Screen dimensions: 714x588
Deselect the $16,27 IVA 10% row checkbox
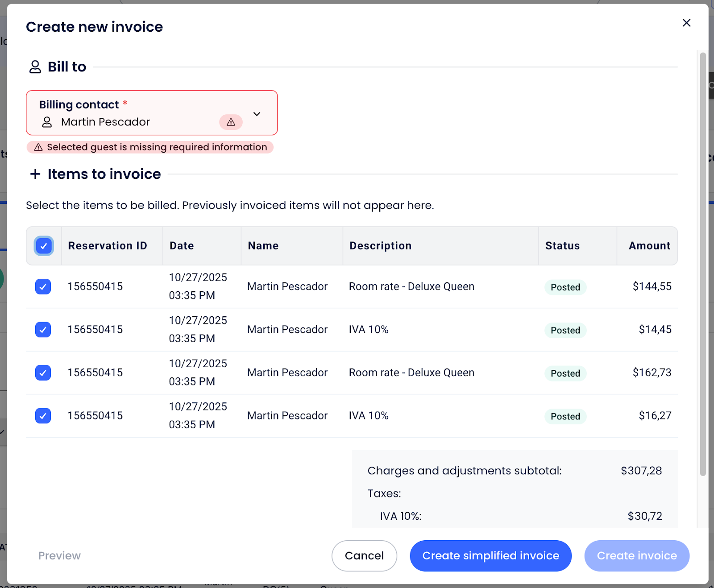pyautogui.click(x=43, y=416)
